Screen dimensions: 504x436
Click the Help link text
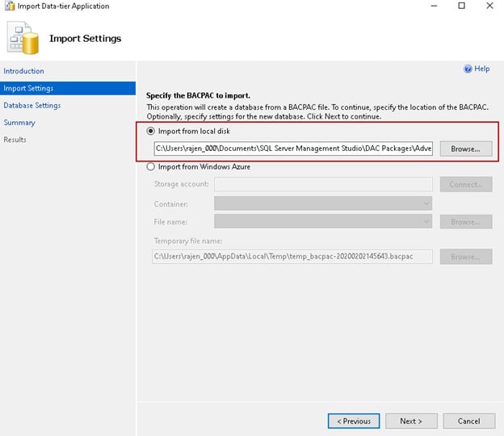(482, 69)
